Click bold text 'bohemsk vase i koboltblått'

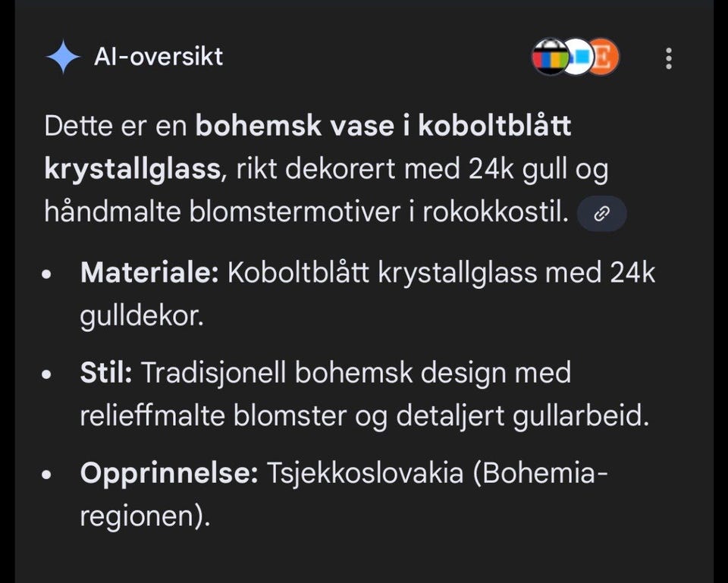(x=383, y=126)
